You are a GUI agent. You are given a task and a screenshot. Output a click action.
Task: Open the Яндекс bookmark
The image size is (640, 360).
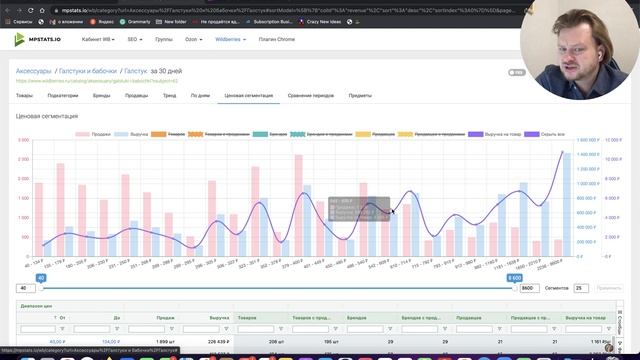(102, 22)
